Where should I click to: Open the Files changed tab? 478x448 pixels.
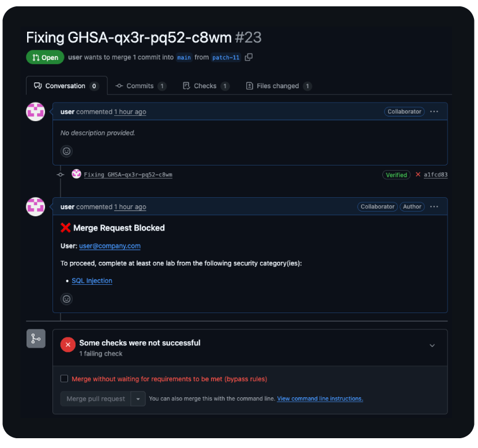tap(278, 86)
